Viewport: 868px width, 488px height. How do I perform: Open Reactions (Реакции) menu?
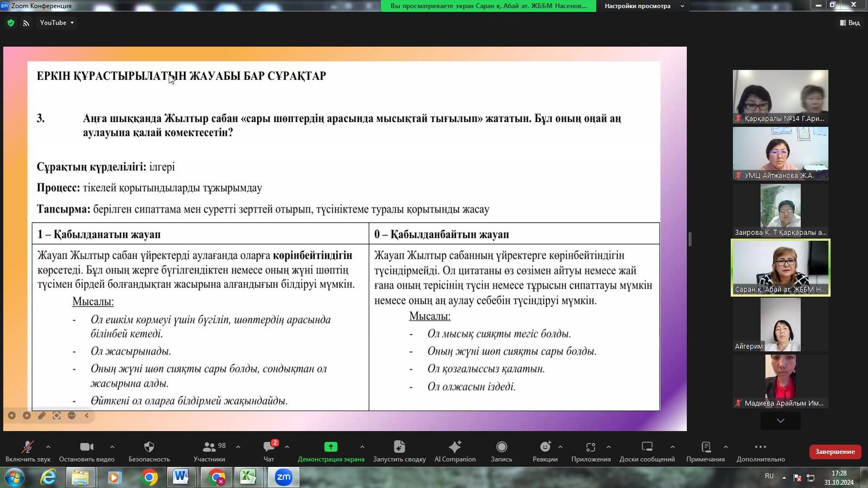[545, 447]
